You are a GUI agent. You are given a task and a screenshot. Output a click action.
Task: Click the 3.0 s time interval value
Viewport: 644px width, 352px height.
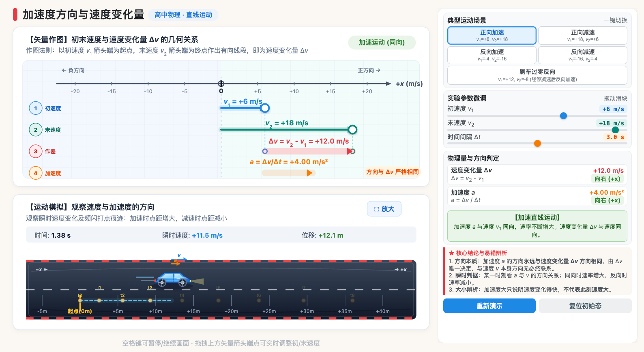pyautogui.click(x=615, y=137)
